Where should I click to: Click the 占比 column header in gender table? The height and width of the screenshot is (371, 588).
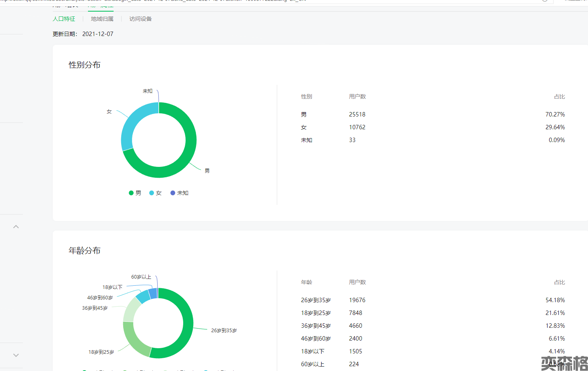[559, 96]
